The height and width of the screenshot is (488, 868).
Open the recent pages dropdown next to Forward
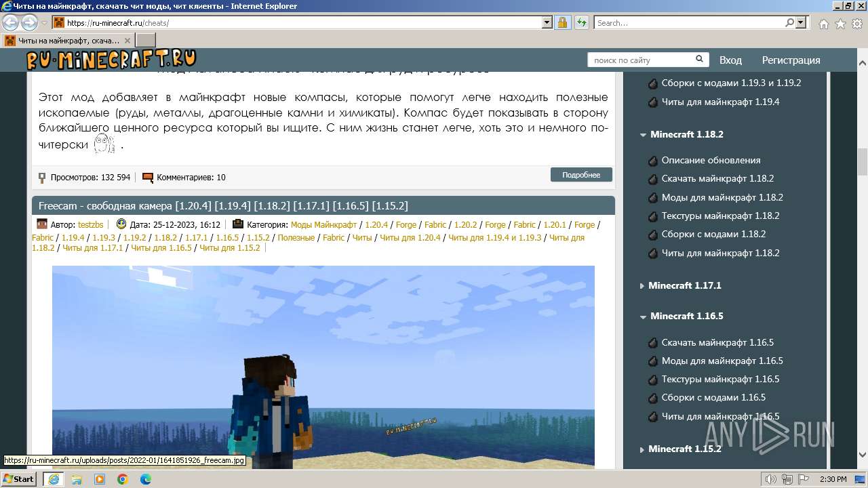[x=44, y=22]
